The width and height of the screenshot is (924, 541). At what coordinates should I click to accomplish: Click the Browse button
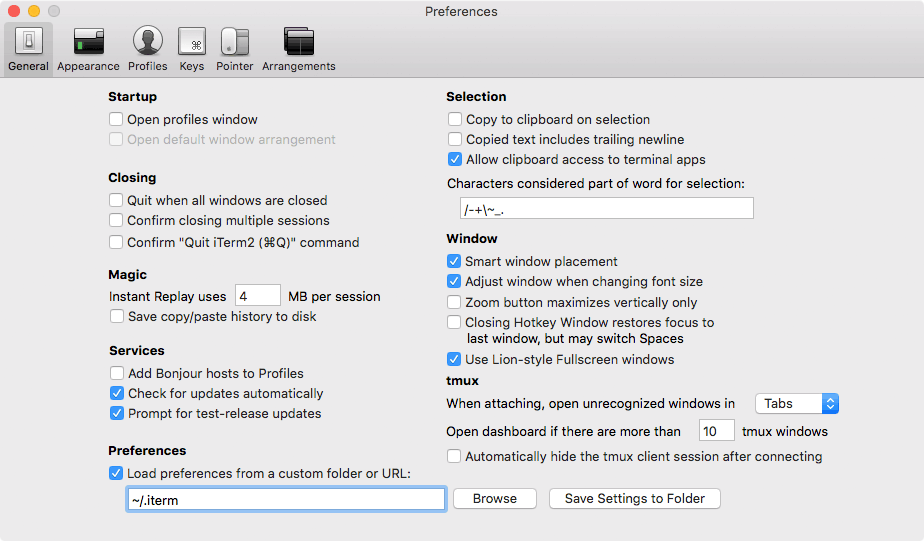(x=495, y=499)
